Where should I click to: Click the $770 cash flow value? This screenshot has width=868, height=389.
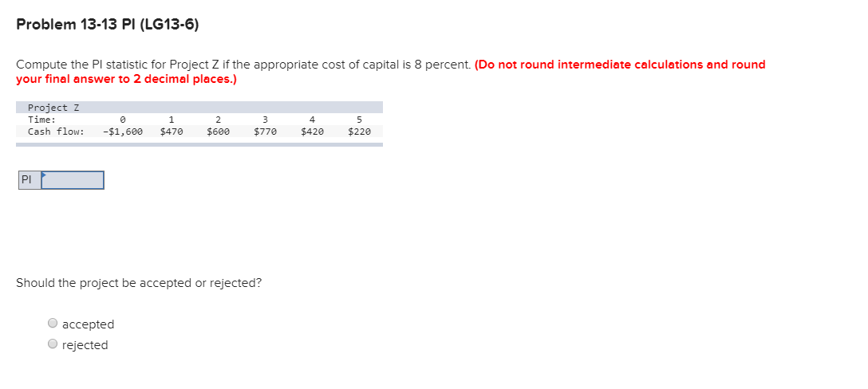click(x=265, y=132)
